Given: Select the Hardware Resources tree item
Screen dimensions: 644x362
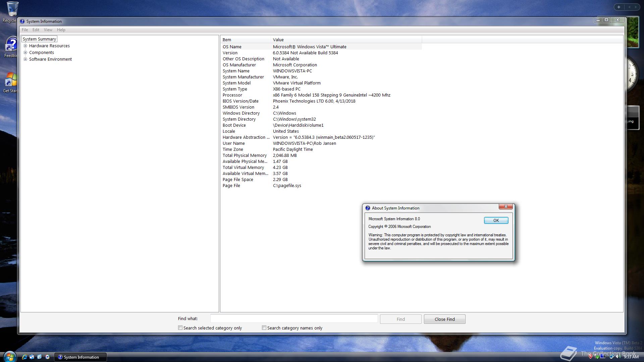Looking at the screenshot, I should click(x=49, y=46).
